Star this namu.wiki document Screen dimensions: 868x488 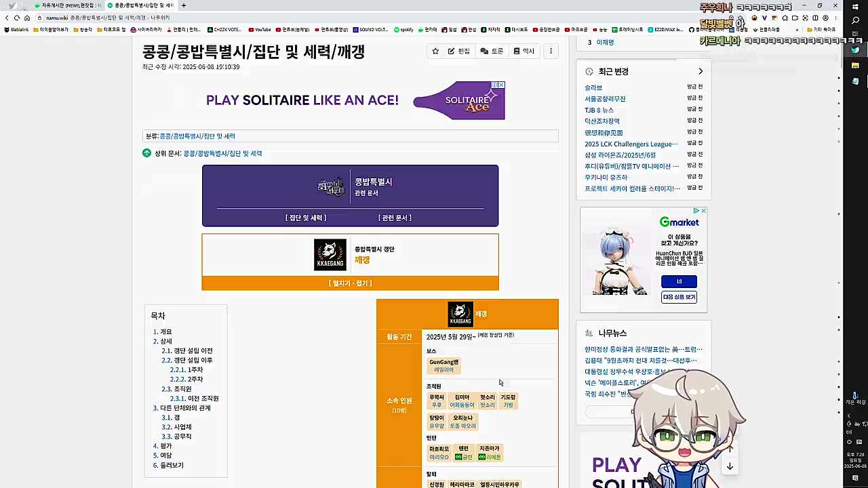click(x=435, y=52)
